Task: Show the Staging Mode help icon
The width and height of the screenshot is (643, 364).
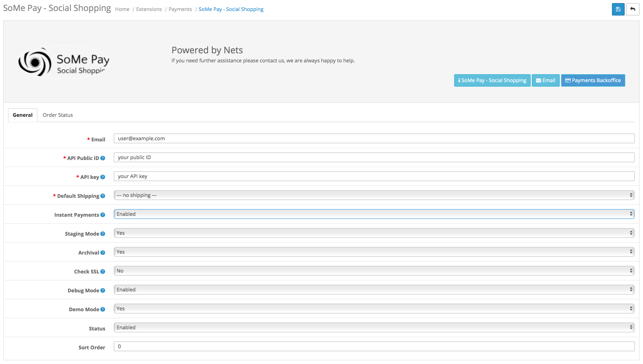Action: tap(103, 234)
